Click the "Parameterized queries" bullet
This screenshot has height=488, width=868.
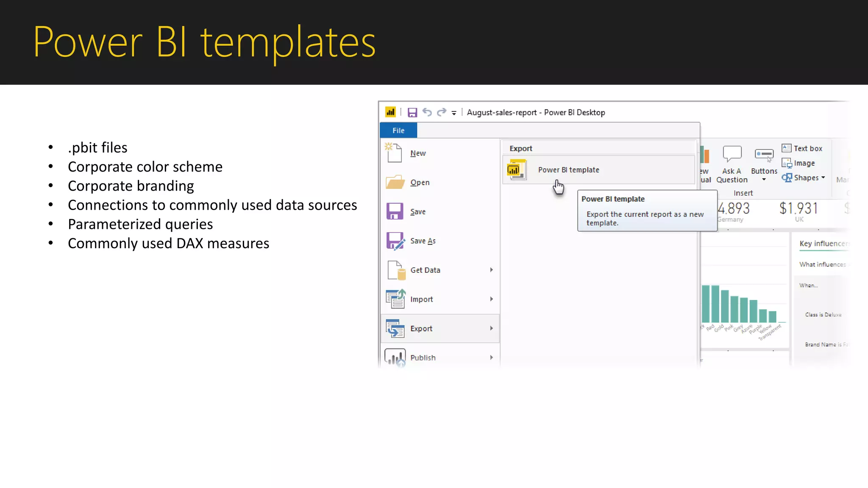point(140,224)
